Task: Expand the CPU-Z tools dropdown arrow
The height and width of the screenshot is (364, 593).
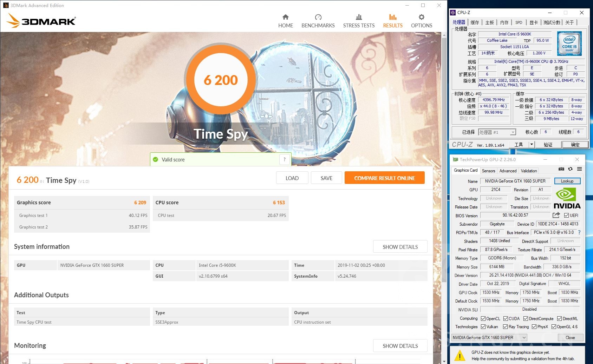Action: pyautogui.click(x=531, y=145)
